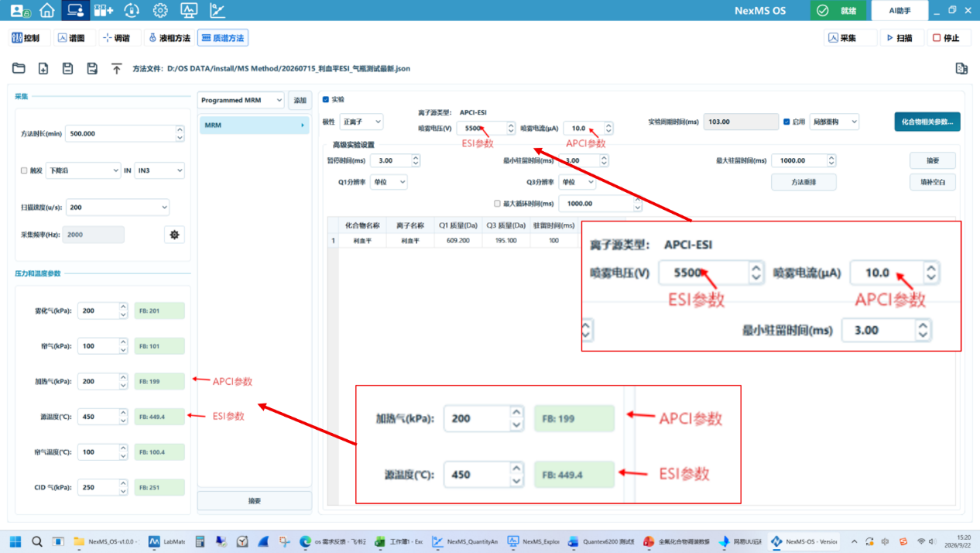Click the 方法重排 button
The height and width of the screenshot is (553, 980).
click(x=804, y=182)
